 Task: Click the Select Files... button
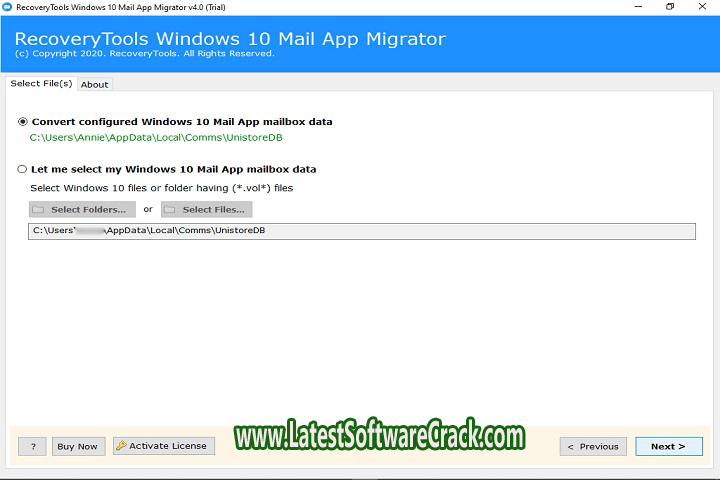tap(207, 209)
